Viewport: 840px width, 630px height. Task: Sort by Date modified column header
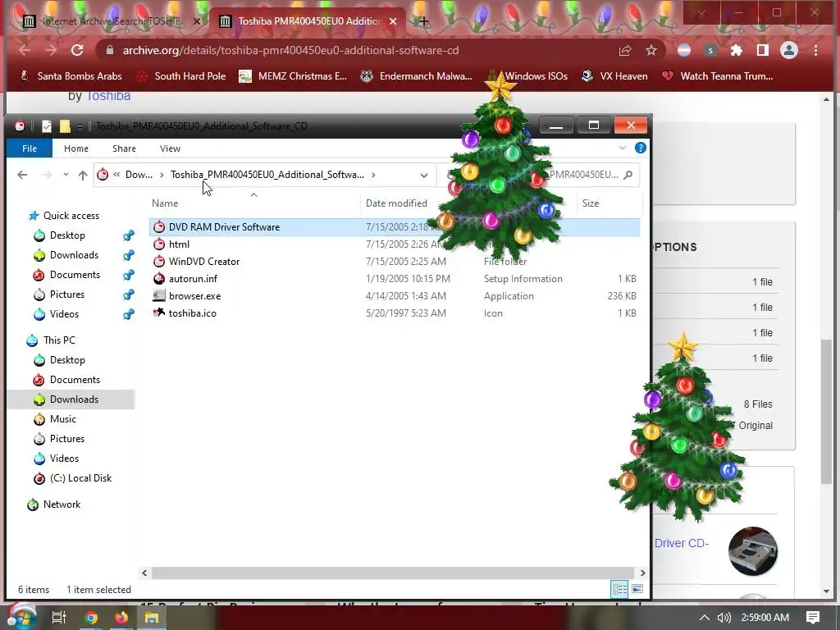pos(396,203)
